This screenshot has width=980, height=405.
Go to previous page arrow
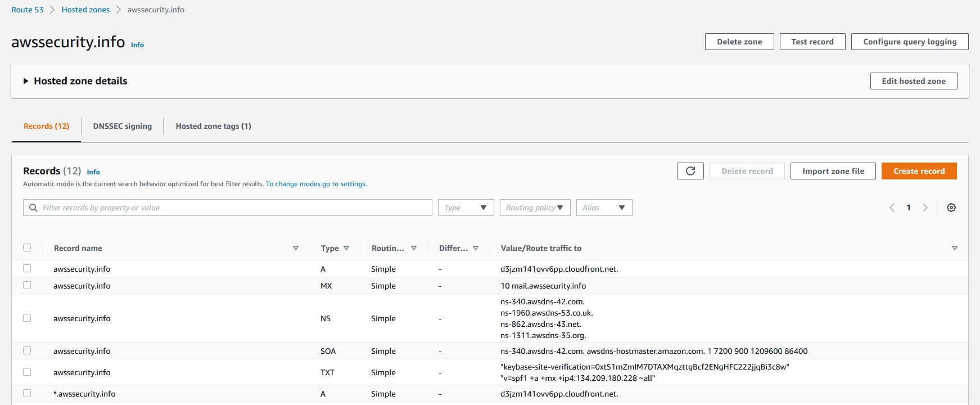(x=892, y=208)
